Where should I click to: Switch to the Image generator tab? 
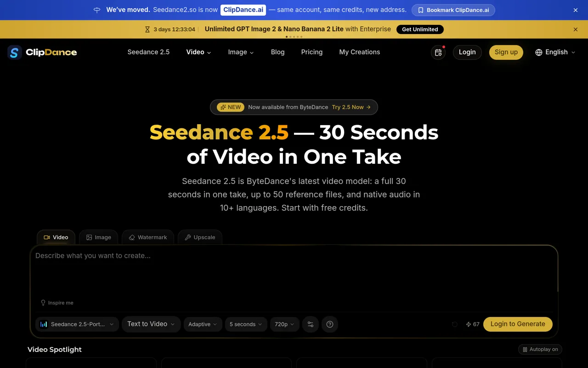98,237
